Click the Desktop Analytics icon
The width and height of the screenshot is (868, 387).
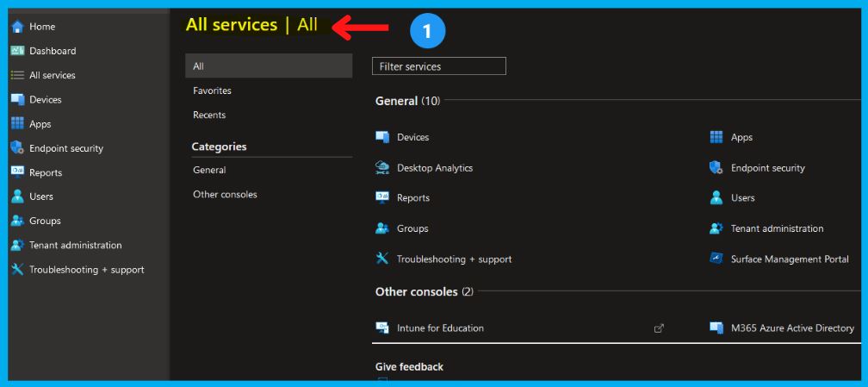[x=382, y=168]
